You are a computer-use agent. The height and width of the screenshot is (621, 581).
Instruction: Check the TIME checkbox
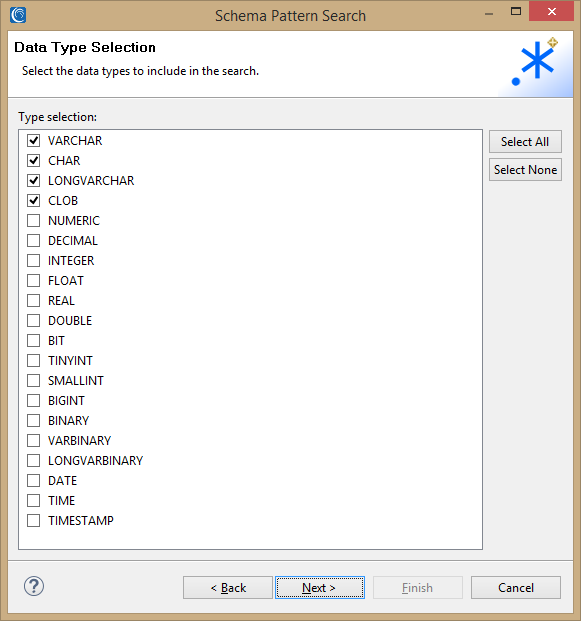click(33, 501)
